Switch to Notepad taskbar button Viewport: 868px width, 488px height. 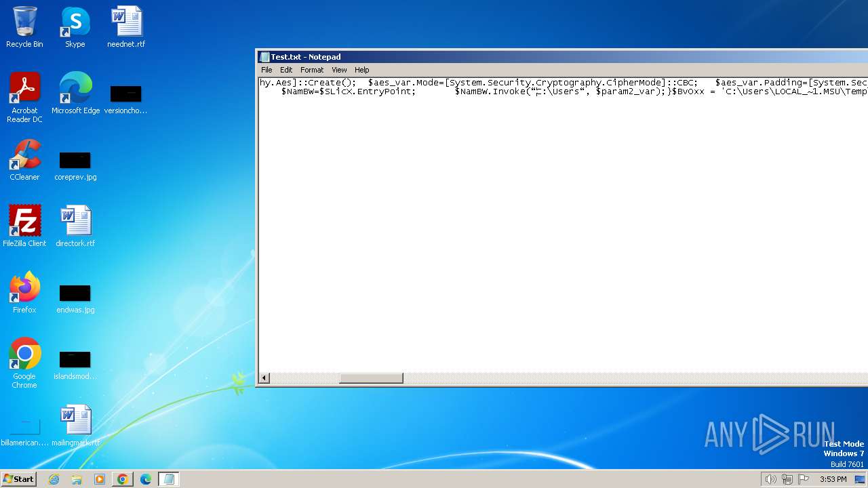pos(169,479)
